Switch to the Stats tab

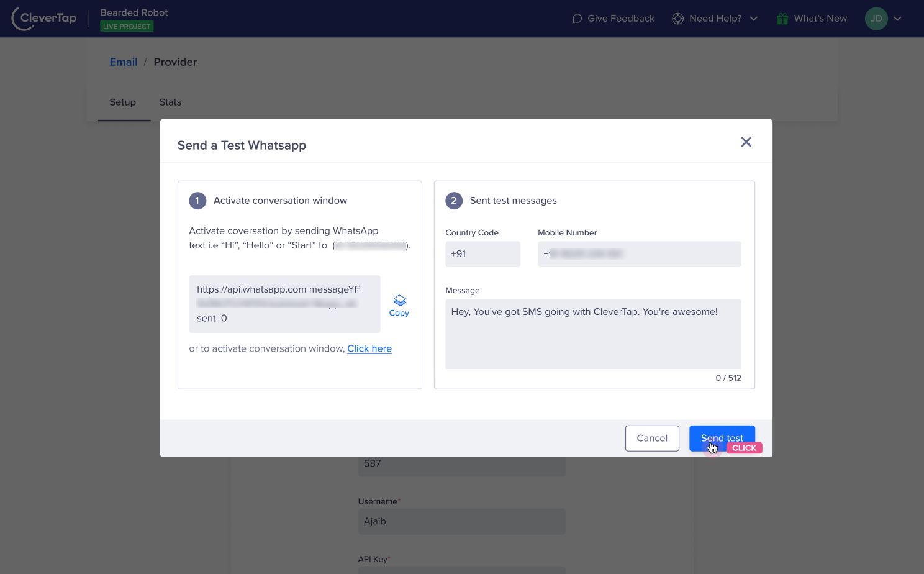coord(170,102)
